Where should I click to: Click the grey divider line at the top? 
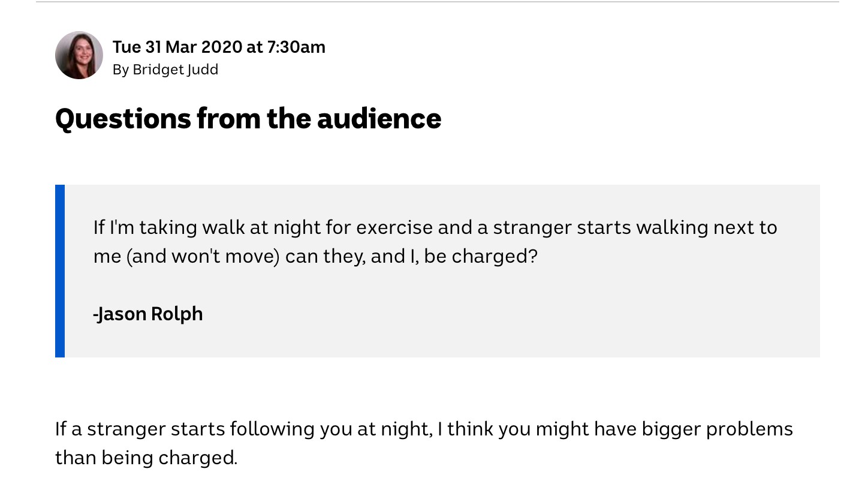[438, 2]
